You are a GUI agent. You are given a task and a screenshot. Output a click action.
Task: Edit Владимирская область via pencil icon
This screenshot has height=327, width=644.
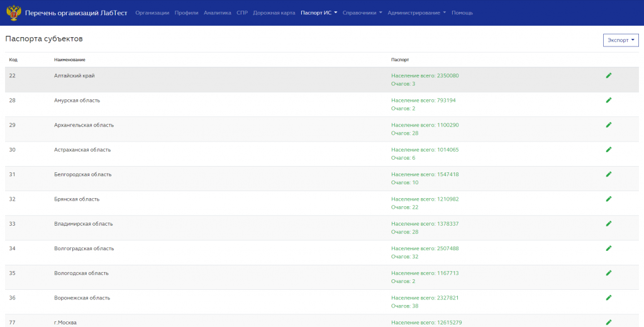click(x=609, y=223)
